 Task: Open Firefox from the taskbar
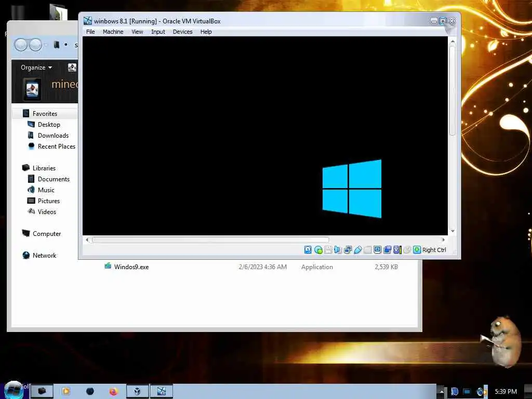pyautogui.click(x=113, y=391)
